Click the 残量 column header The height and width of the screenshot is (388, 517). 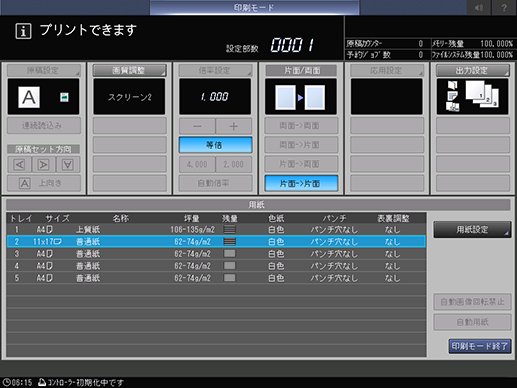[230, 218]
